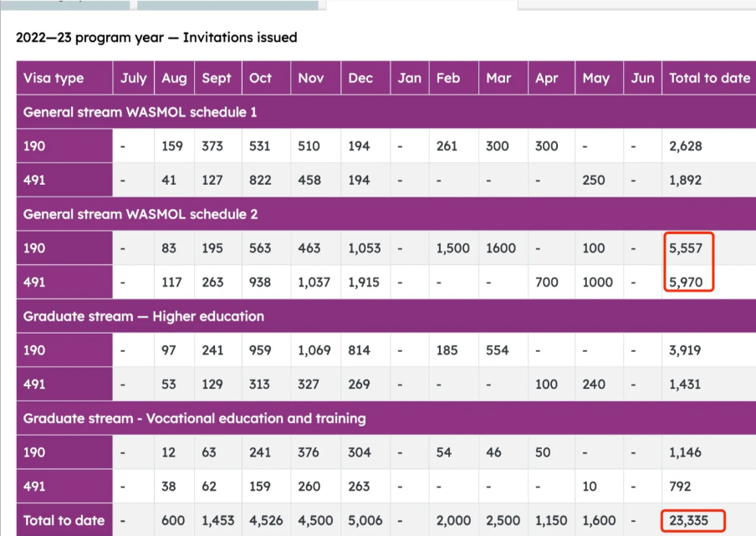Click 'General stream WASMOL schedule 2' section row

(386, 214)
